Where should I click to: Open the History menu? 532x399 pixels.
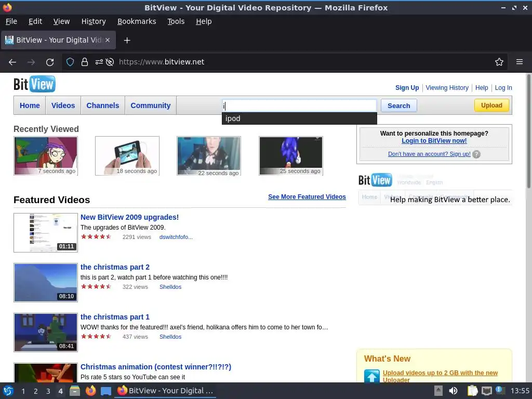[x=94, y=21]
